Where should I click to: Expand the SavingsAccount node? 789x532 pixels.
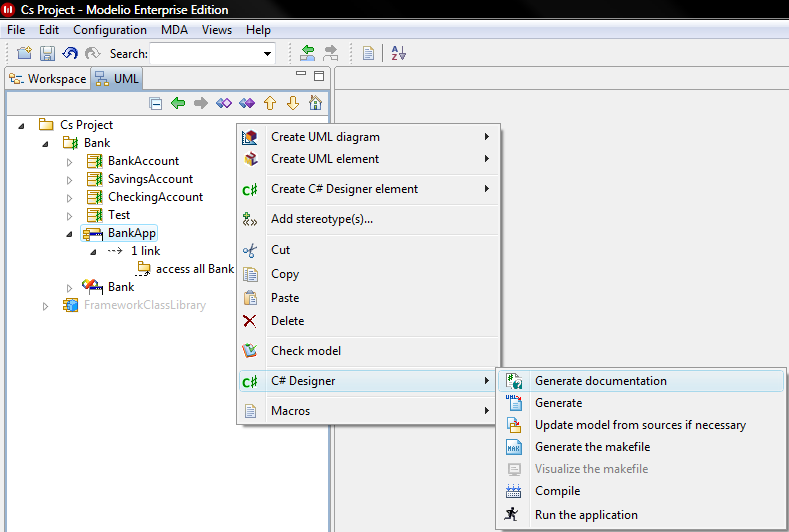click(69, 180)
